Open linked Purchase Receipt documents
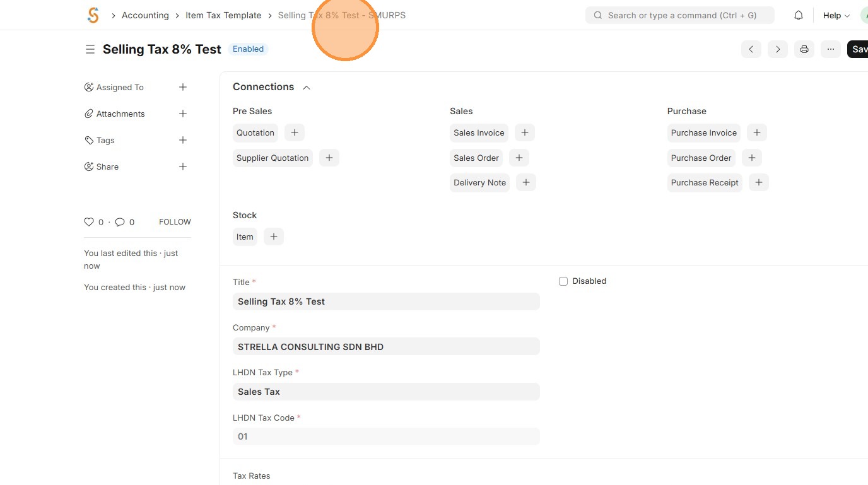Viewport: 868px width, 485px height. point(705,182)
